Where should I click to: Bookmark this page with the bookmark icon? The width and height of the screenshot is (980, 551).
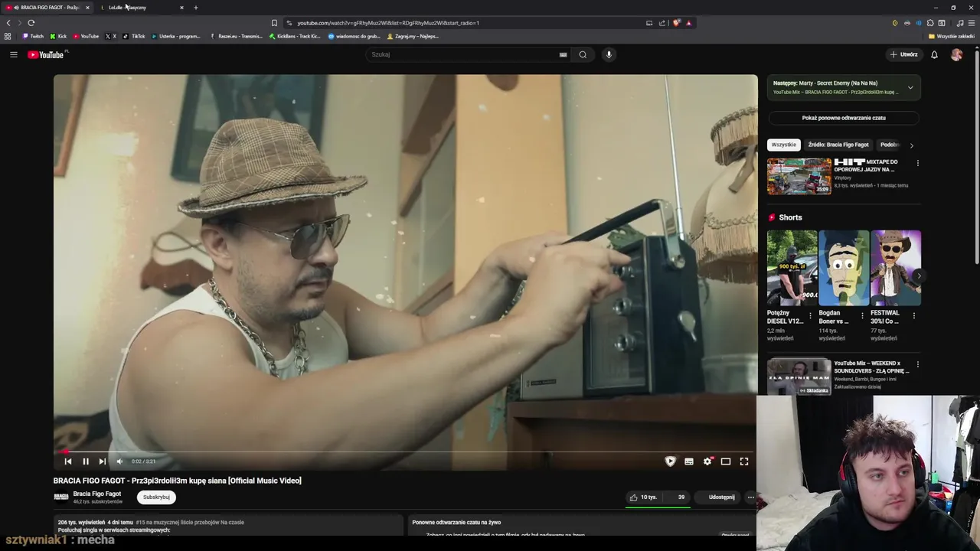point(274,23)
